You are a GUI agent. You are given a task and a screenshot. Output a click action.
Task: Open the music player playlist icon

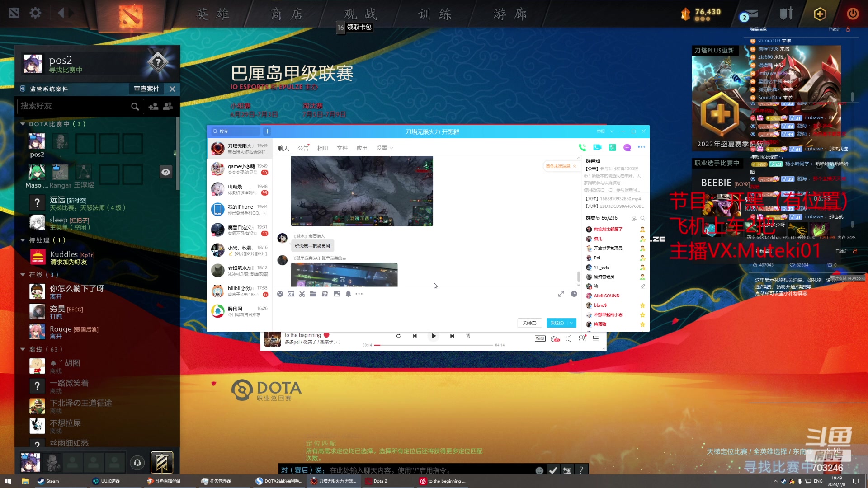tap(596, 338)
